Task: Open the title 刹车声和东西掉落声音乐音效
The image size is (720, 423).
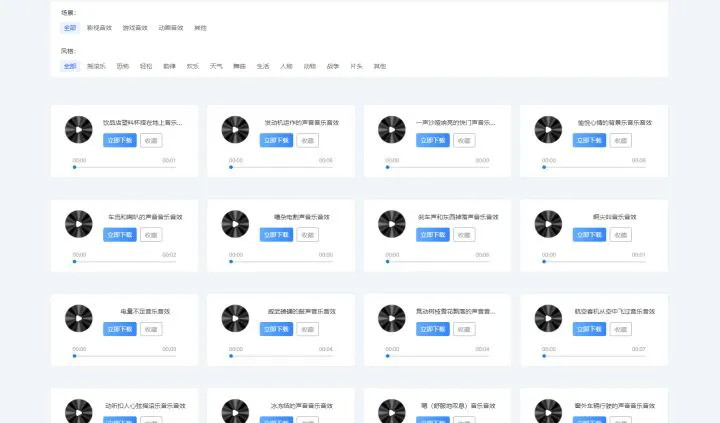Action: click(458, 217)
